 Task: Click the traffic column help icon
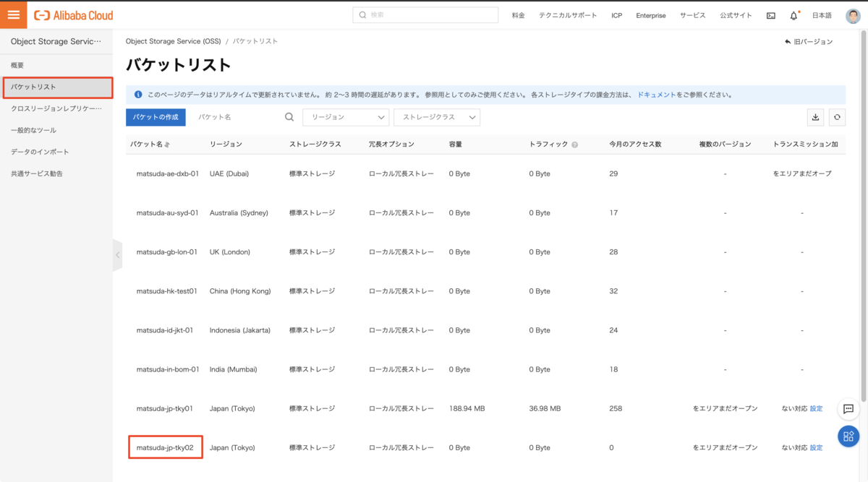(x=574, y=145)
